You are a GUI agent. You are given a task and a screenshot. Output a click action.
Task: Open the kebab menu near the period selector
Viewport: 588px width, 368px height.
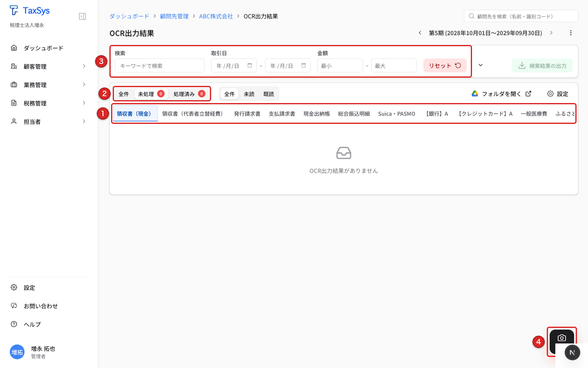570,33
